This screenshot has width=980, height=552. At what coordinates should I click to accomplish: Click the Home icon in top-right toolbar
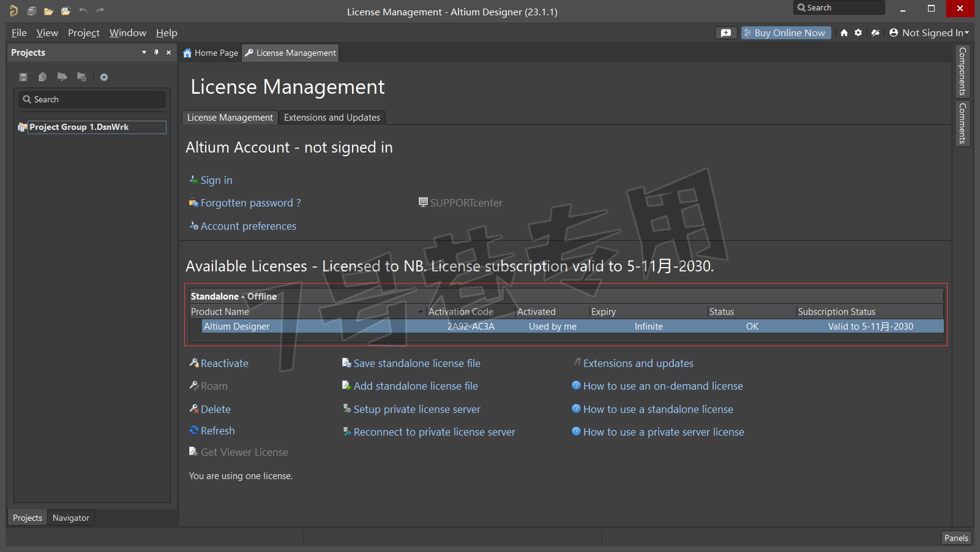click(844, 33)
